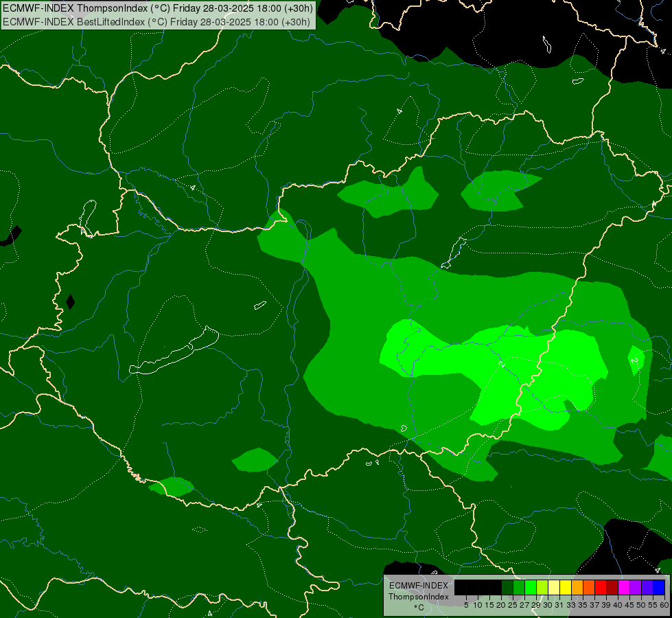Click the long white-outlined Lake Balaton shape

[174, 354]
